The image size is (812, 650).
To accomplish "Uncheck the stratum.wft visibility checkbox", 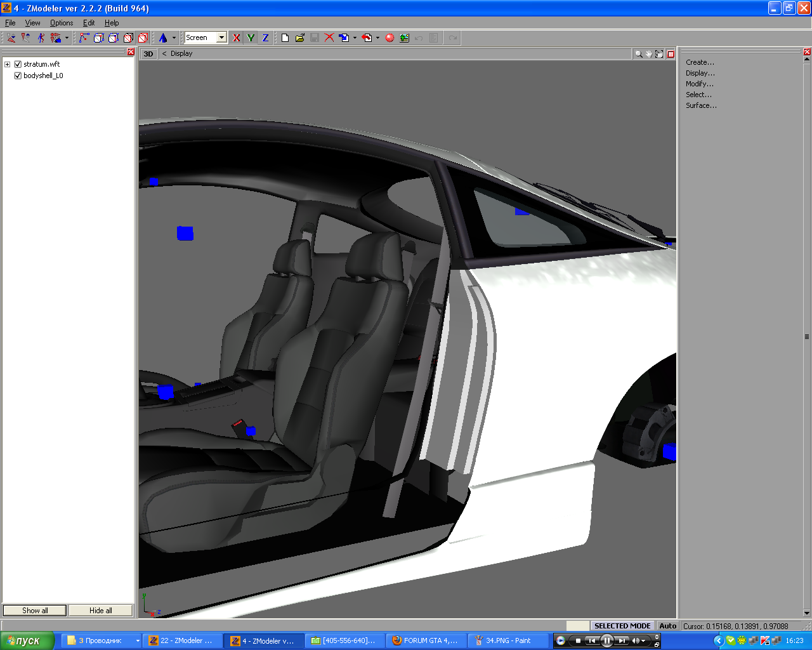I will pyautogui.click(x=18, y=64).
